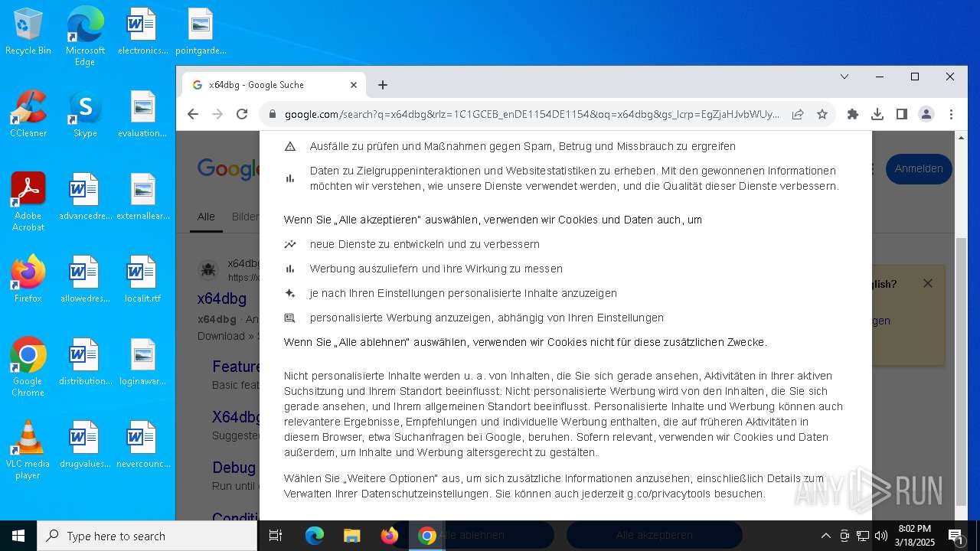Select the advancedre Word document on the desktop
Viewport: 980px width, 551px height.
coord(85,197)
